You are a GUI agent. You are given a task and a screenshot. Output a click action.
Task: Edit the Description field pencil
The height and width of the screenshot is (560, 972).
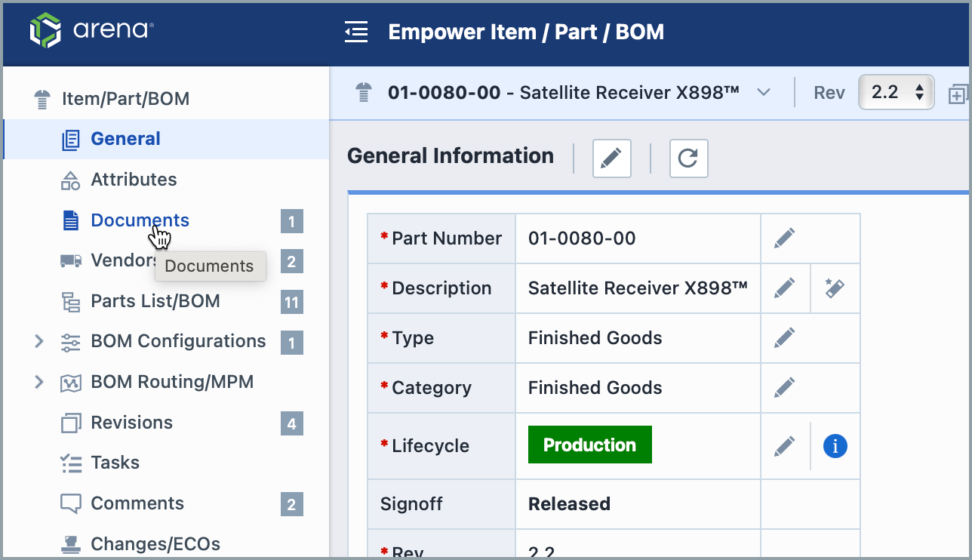(785, 288)
